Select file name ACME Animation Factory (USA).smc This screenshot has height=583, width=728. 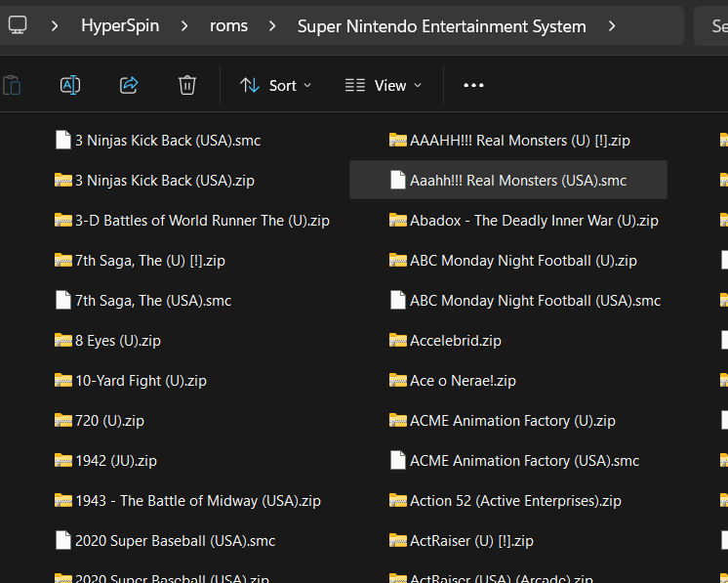[x=525, y=460]
